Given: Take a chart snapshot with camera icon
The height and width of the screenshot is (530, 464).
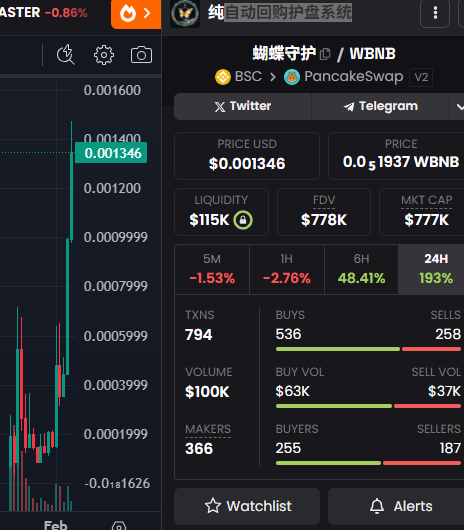Looking at the screenshot, I should pos(141,55).
